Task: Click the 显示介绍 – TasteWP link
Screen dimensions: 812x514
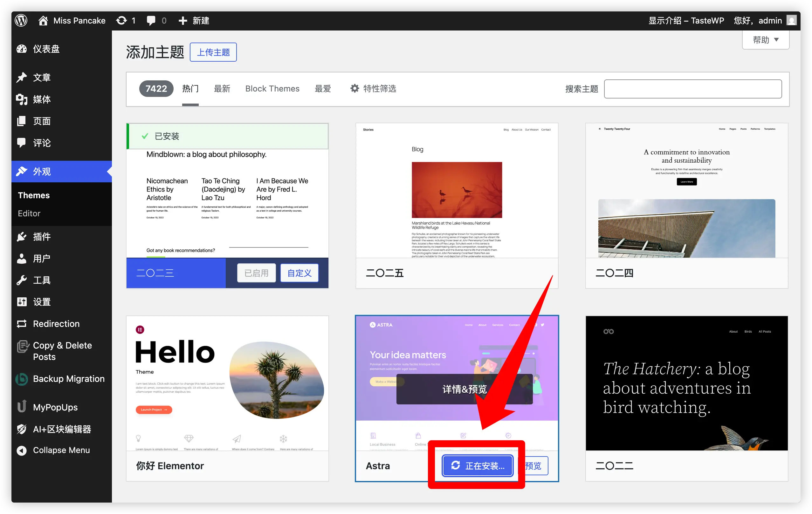Action: 686,21
